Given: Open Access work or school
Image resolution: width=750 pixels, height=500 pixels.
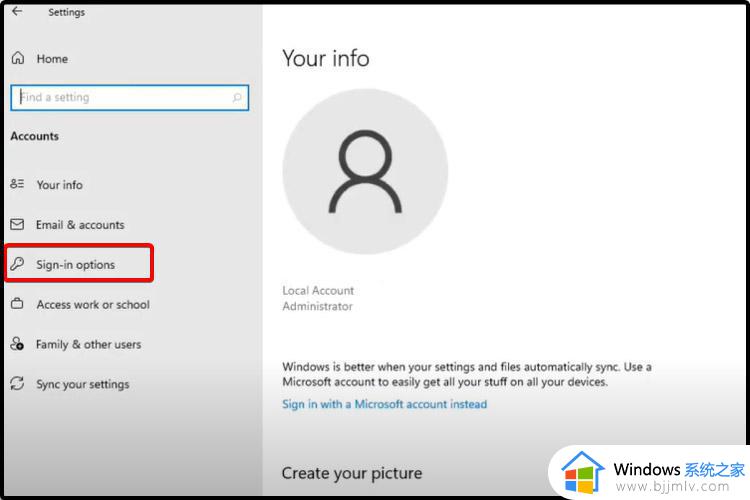Looking at the screenshot, I should 93,304.
